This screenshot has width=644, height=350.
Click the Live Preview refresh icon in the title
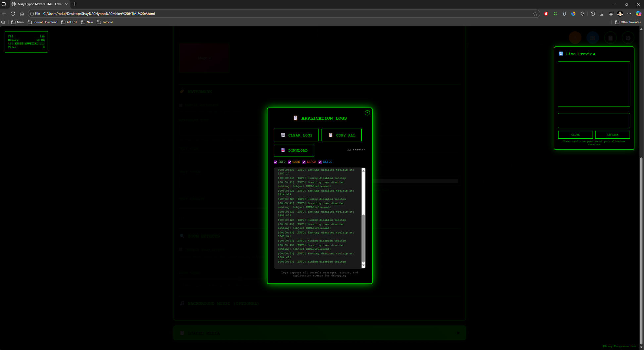[x=561, y=54]
